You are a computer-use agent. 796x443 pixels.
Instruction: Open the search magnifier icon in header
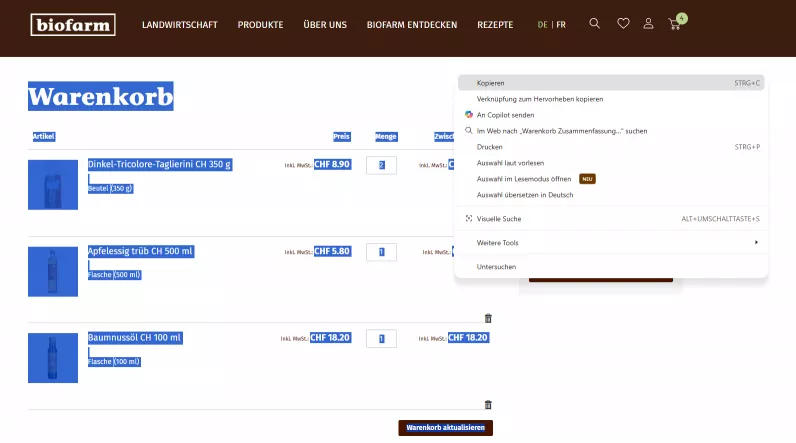pos(594,23)
